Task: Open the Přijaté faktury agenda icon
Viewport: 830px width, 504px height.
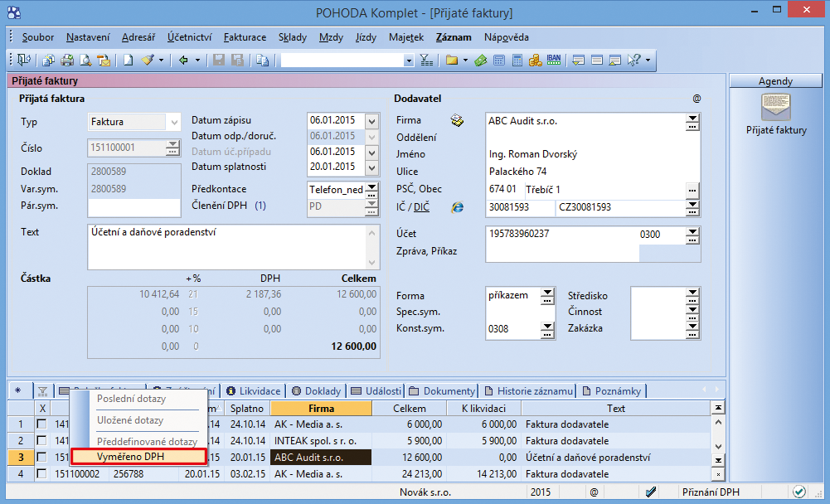Action: pyautogui.click(x=776, y=108)
